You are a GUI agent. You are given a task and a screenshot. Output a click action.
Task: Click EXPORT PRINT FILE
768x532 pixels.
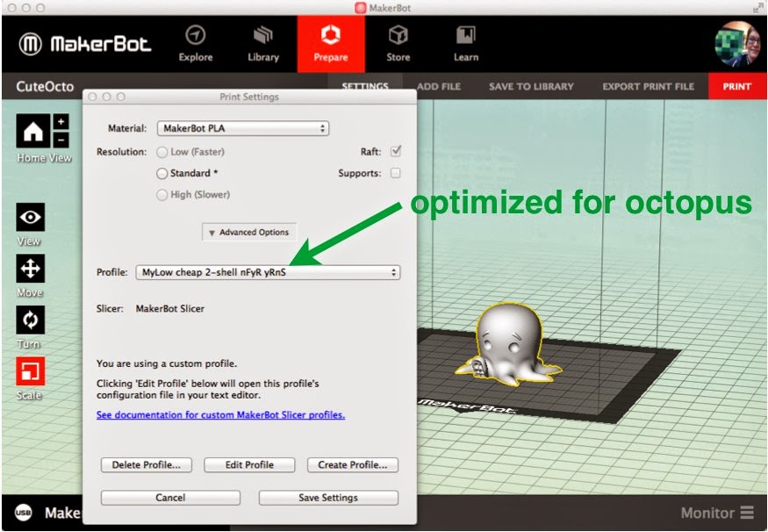648,87
